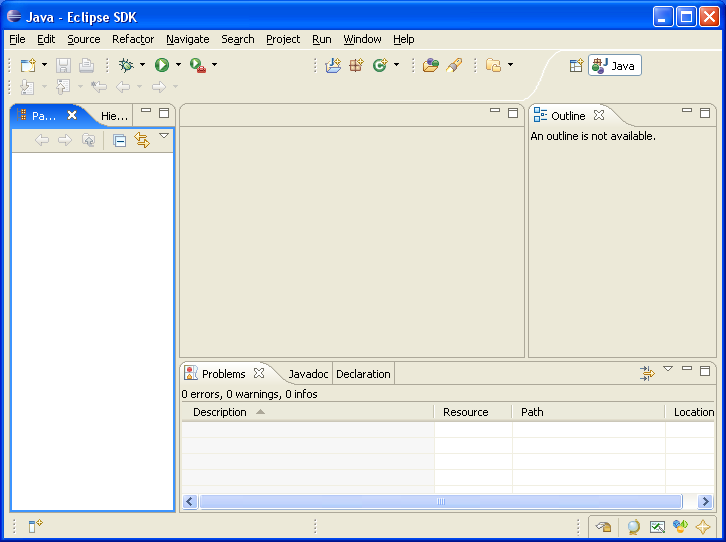726x542 pixels.
Task: Open the Navigate menu
Action: coord(188,39)
